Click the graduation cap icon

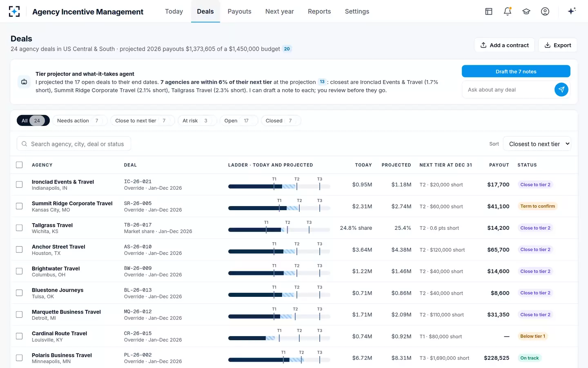coord(526,11)
